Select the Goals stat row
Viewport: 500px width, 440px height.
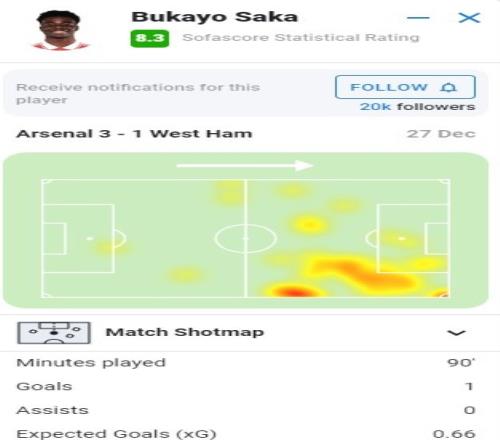pyautogui.click(x=246, y=386)
